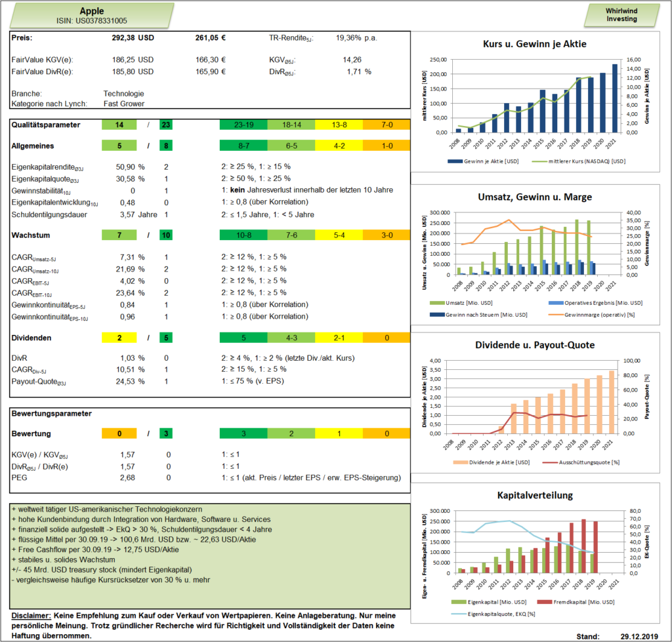
Task: Click the Bewertungsparameter section heading
Action: click(x=51, y=414)
